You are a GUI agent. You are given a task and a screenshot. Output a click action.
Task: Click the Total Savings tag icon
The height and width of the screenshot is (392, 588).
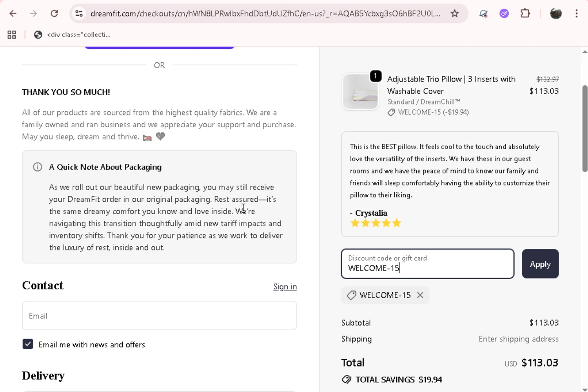point(347,379)
